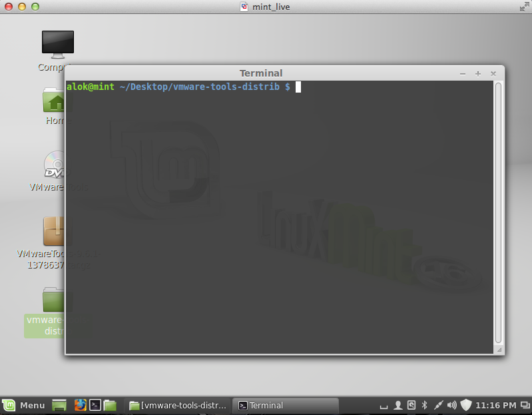Click the user account tray icon
Image resolution: width=532 pixels, height=415 pixels.
coord(398,405)
